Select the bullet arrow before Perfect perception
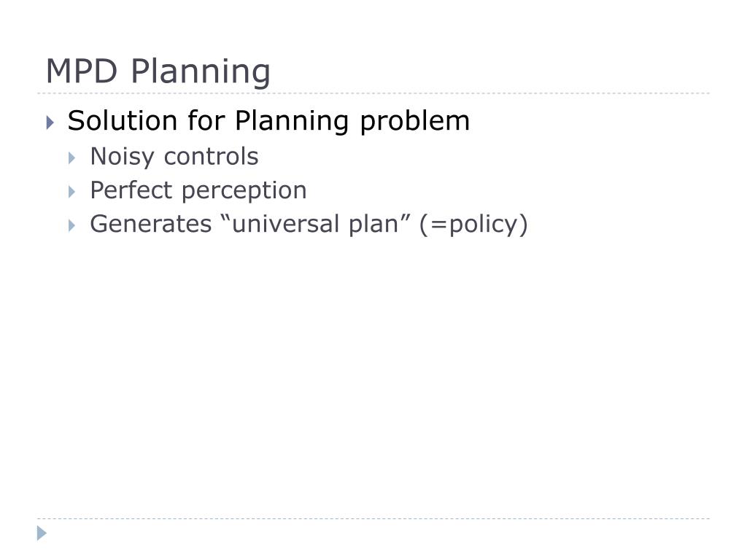 tap(72, 192)
